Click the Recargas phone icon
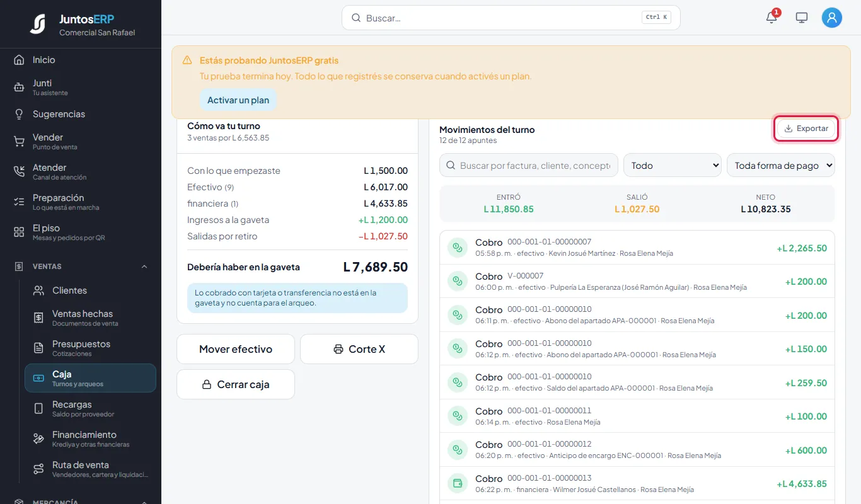Image resolution: width=861 pixels, height=504 pixels. pyautogui.click(x=38, y=409)
